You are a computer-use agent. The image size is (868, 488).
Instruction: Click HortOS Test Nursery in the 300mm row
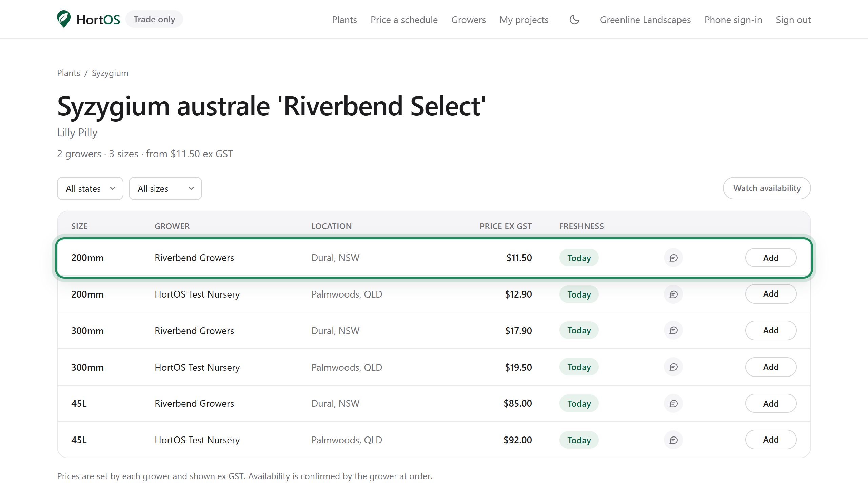click(x=197, y=367)
